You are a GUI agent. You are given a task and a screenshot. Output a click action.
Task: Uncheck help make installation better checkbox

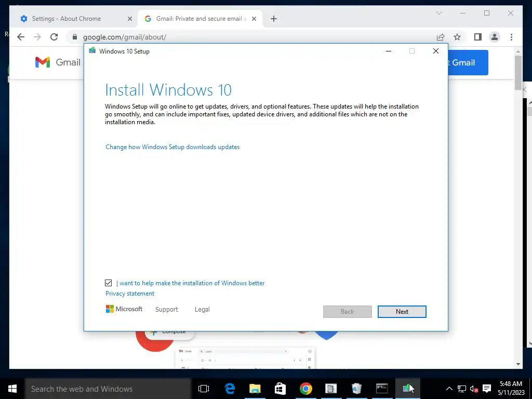(x=108, y=283)
